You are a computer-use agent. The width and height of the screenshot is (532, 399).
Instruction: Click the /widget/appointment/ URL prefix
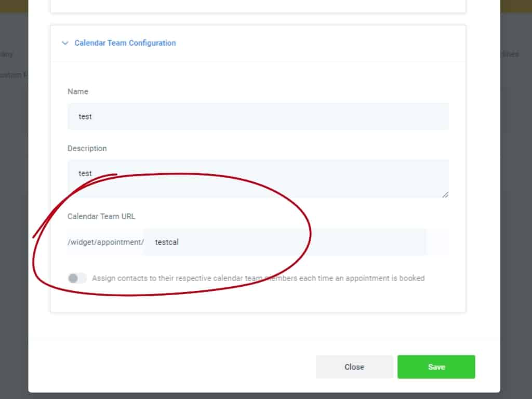(x=105, y=242)
